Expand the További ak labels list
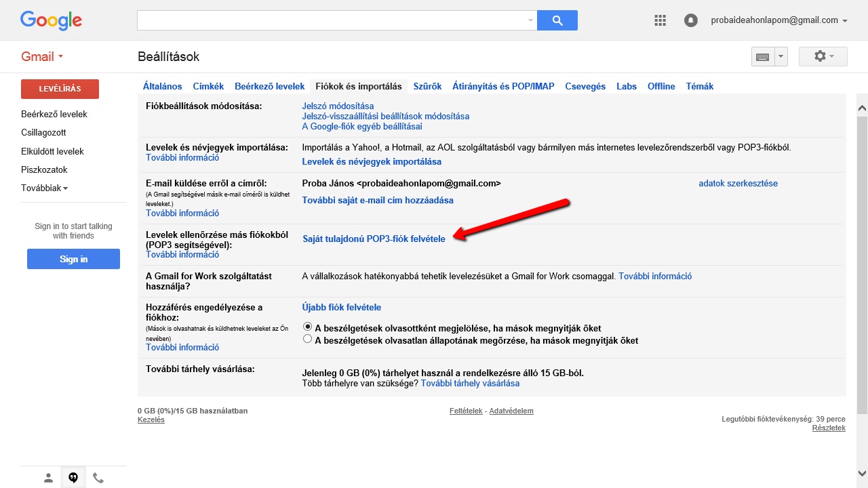 pyautogui.click(x=44, y=188)
